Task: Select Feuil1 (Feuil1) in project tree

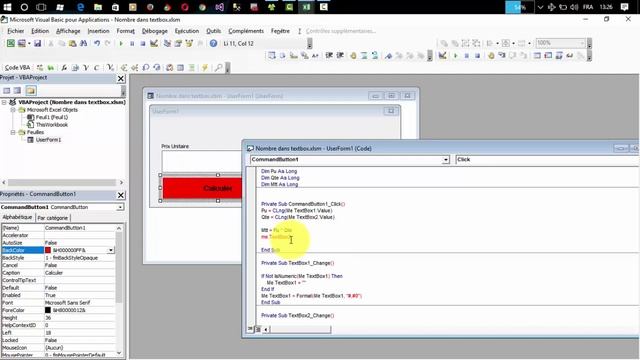Action: pyautogui.click(x=52, y=117)
